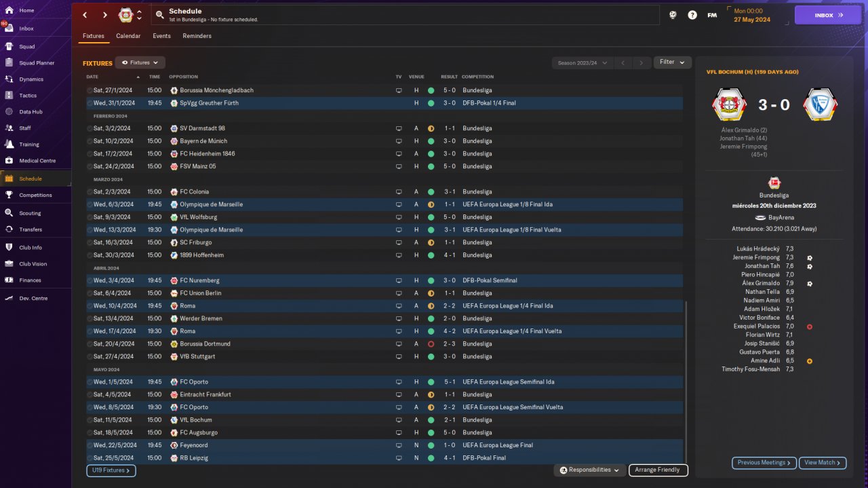
Task: Open the Home sidebar icon
Action: (9, 11)
